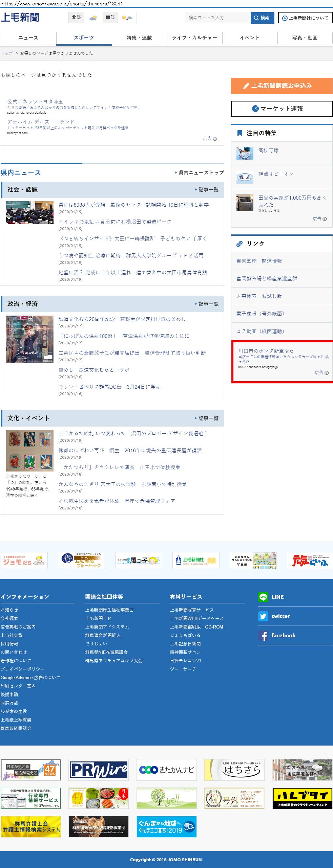Image resolution: width=333 pixels, height=868 pixels.
Task: Click the 上毛新聞購読お申込み orange button
Action: [282, 86]
